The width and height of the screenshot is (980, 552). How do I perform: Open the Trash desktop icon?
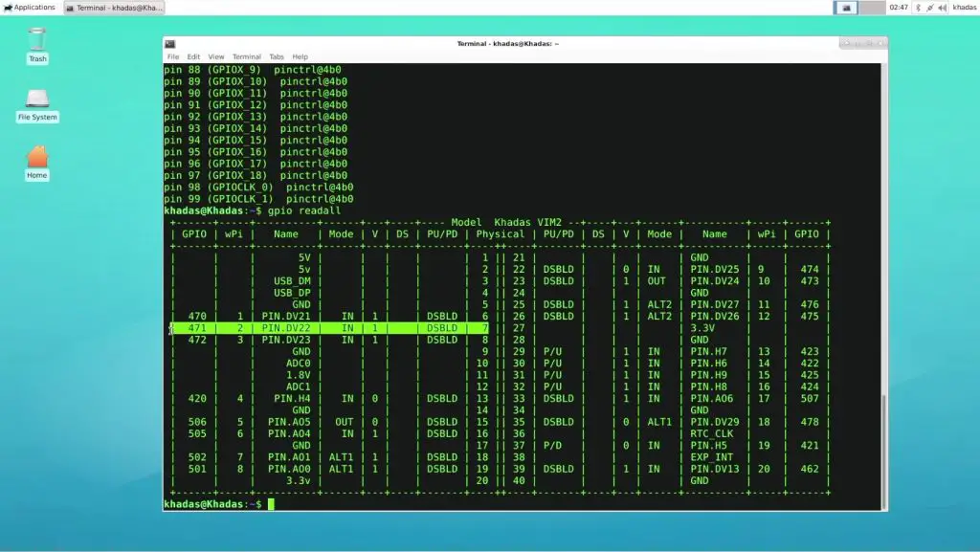(x=37, y=41)
